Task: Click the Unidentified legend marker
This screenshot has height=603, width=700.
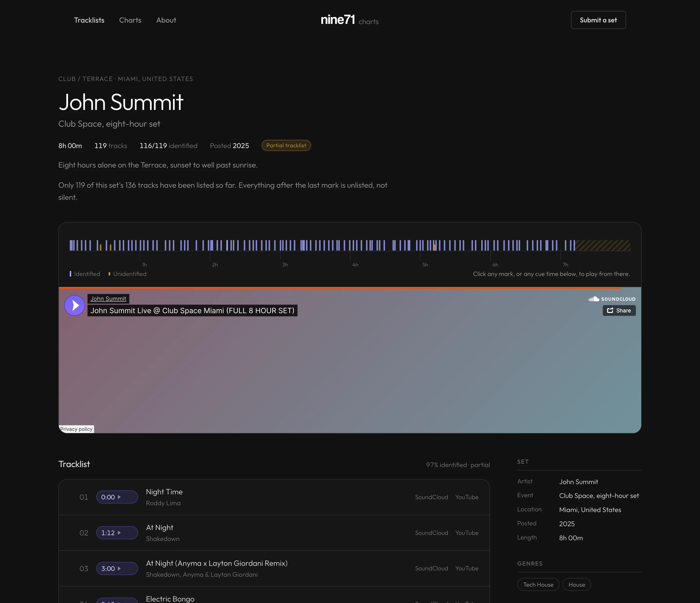Action: (109, 274)
